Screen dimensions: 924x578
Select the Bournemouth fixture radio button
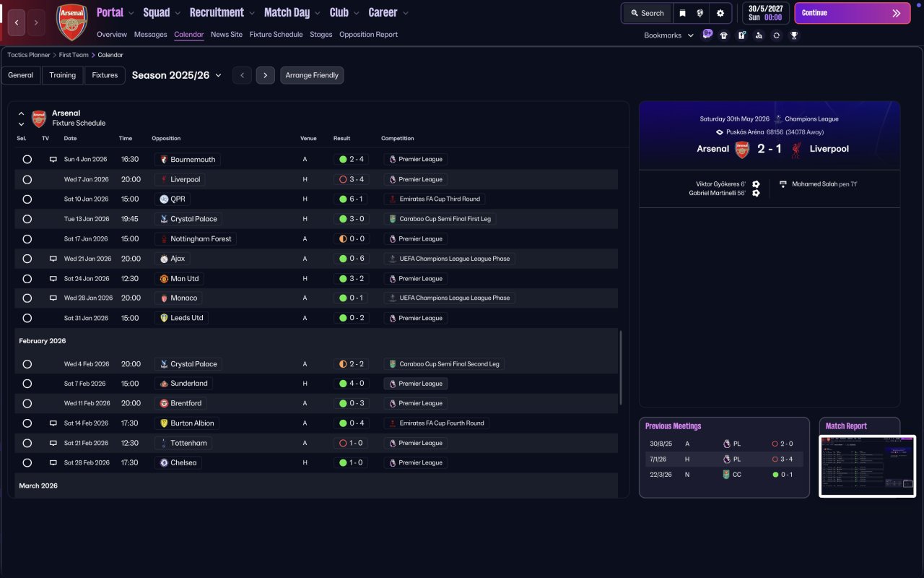click(27, 160)
